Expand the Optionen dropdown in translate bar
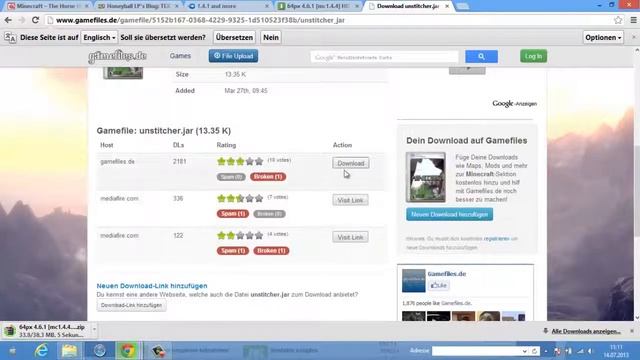Screen dimensions: 640x360 pyautogui.click(x=603, y=38)
